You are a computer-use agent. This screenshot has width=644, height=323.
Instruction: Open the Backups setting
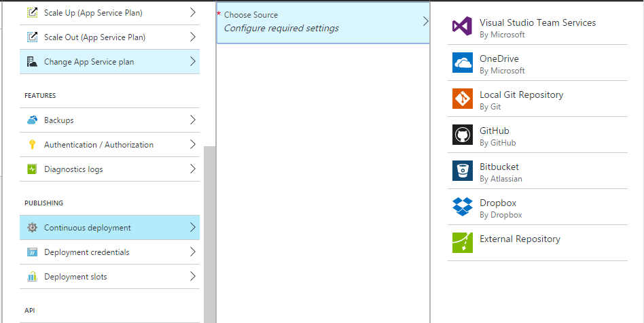tap(109, 120)
